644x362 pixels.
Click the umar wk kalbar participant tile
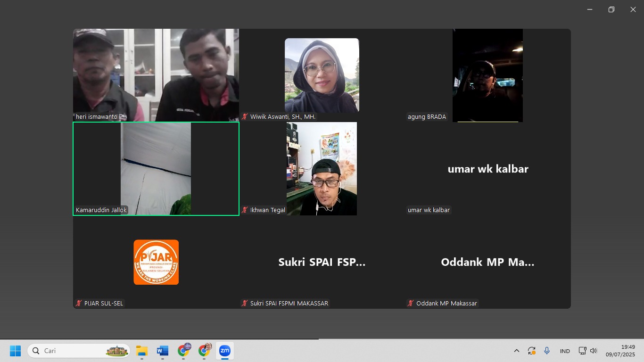487,169
